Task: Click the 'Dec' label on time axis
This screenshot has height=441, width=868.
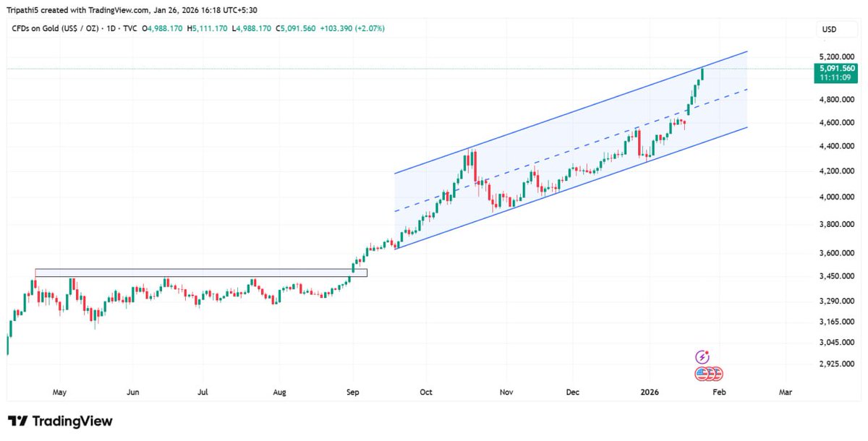Action: click(573, 393)
